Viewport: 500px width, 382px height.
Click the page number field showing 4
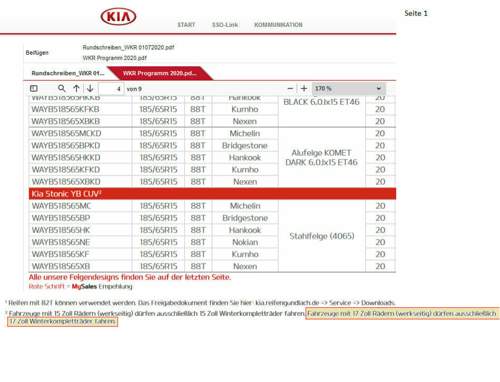(111, 89)
